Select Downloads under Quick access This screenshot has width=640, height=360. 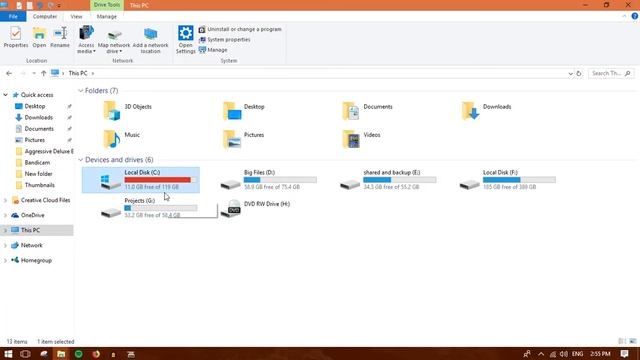(x=38, y=118)
